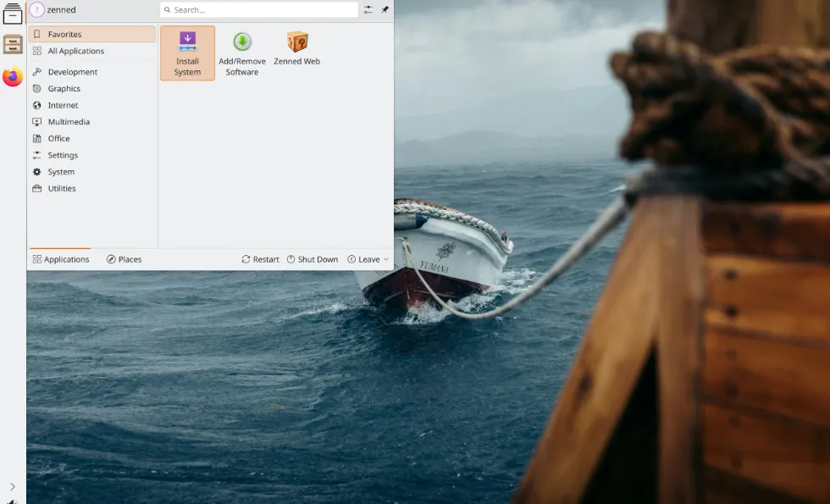This screenshot has height=504, width=830.
Task: Launch the Install System application
Action: tap(187, 53)
